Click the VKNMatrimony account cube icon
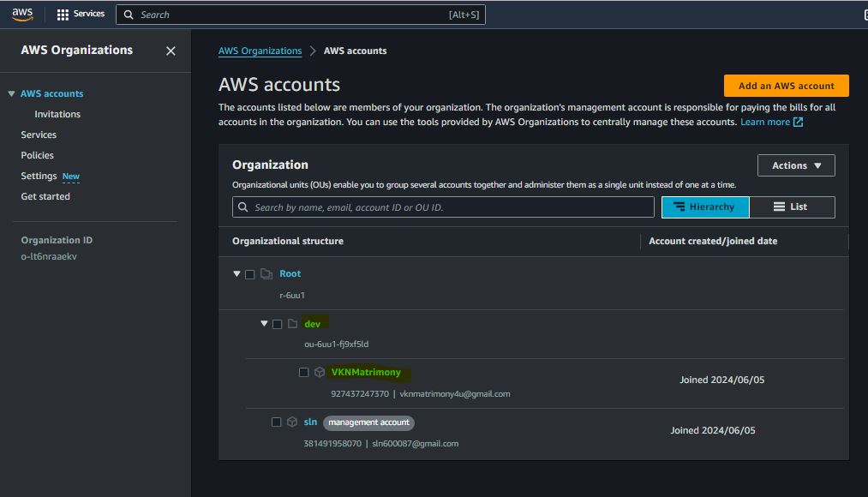The image size is (868, 497). (320, 373)
